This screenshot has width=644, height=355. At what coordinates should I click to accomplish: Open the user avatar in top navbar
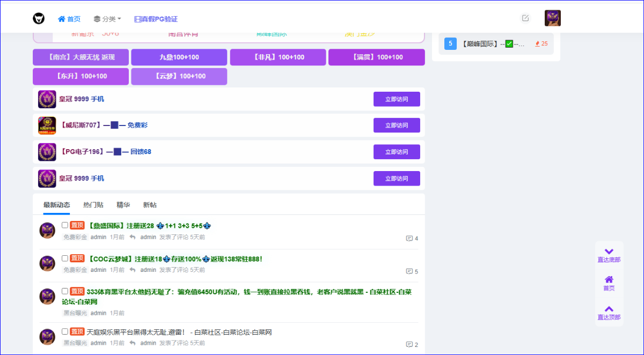[x=553, y=18]
